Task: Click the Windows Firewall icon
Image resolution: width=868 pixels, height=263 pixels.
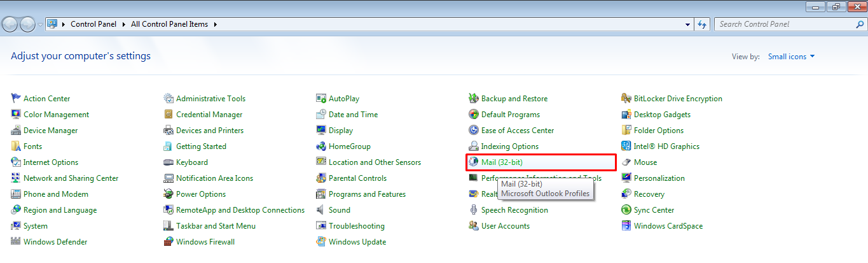Action: click(x=169, y=242)
